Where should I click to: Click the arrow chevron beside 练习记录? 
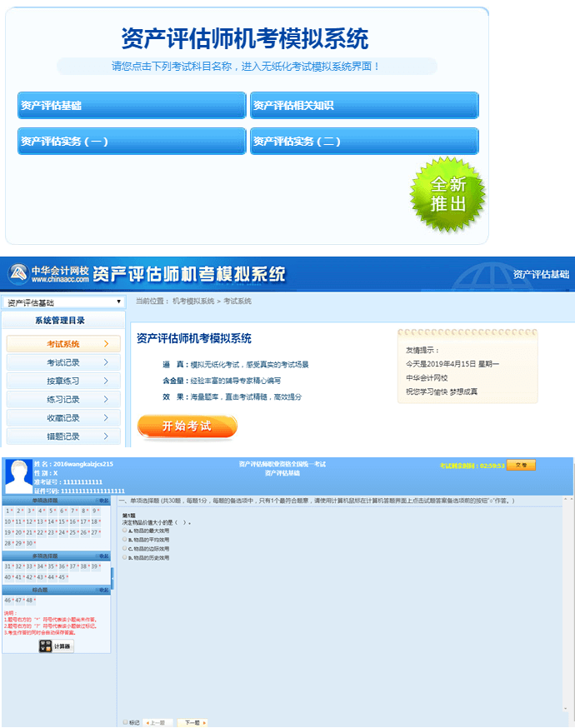pyautogui.click(x=107, y=399)
